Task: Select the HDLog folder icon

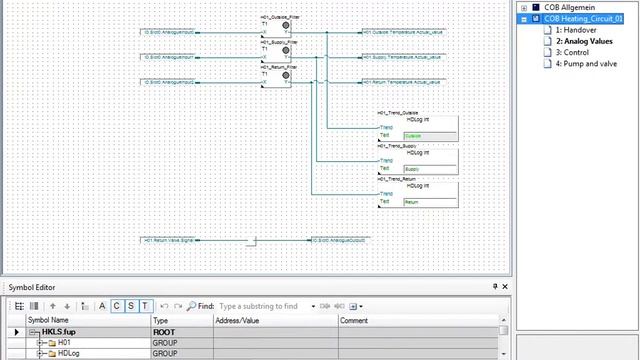Action: pyautogui.click(x=52, y=353)
